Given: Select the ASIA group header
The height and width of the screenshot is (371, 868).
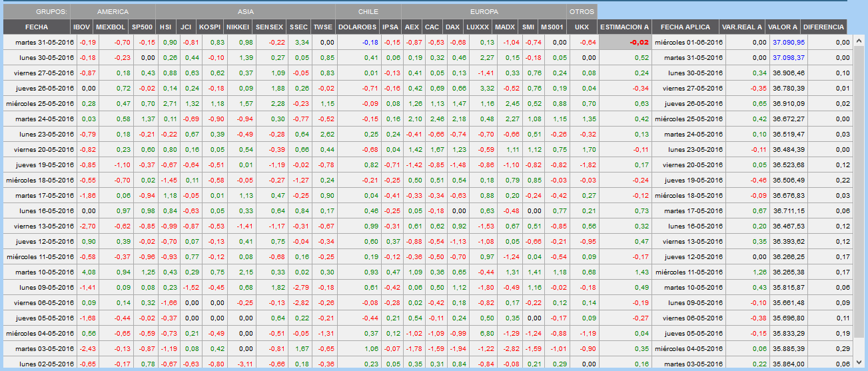Looking at the screenshot, I should (245, 12).
